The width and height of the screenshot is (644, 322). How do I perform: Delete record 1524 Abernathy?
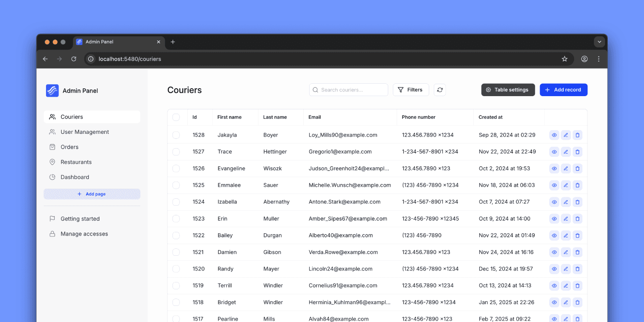tap(577, 202)
